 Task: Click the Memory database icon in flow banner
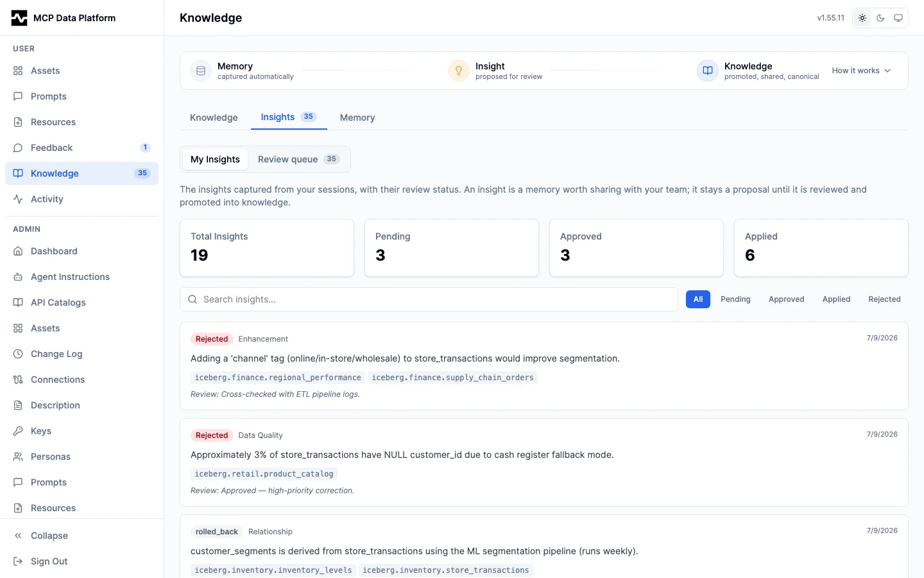201,71
